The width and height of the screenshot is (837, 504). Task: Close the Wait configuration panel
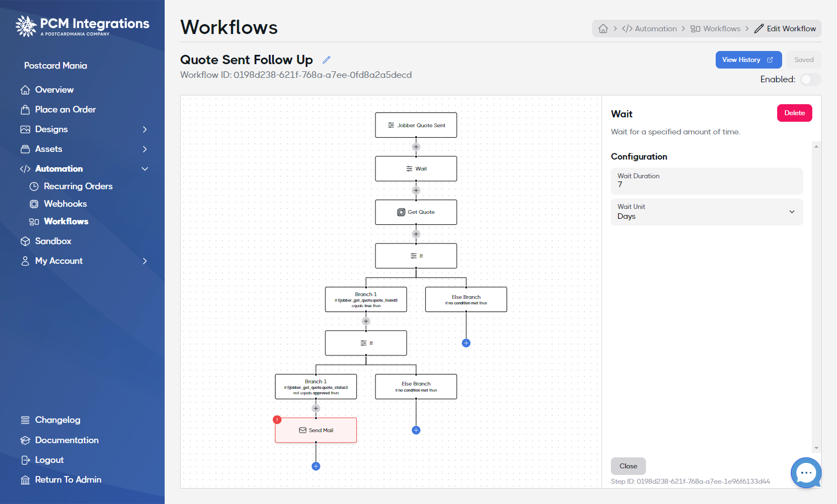(628, 466)
